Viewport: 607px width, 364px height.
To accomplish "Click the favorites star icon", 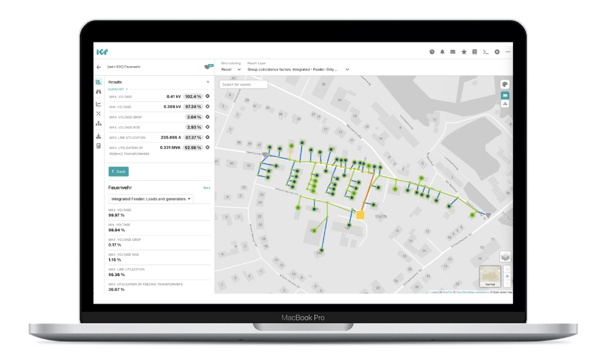I will coord(464,52).
